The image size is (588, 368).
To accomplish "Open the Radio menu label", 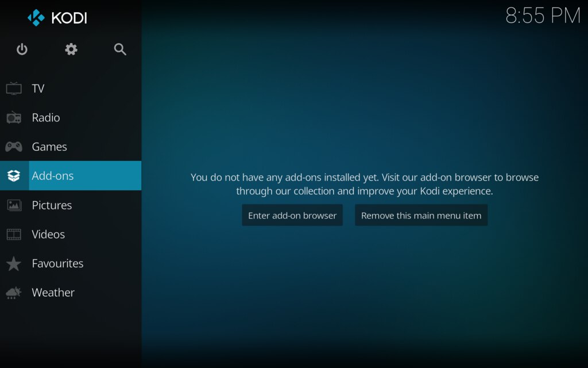I will (x=46, y=118).
